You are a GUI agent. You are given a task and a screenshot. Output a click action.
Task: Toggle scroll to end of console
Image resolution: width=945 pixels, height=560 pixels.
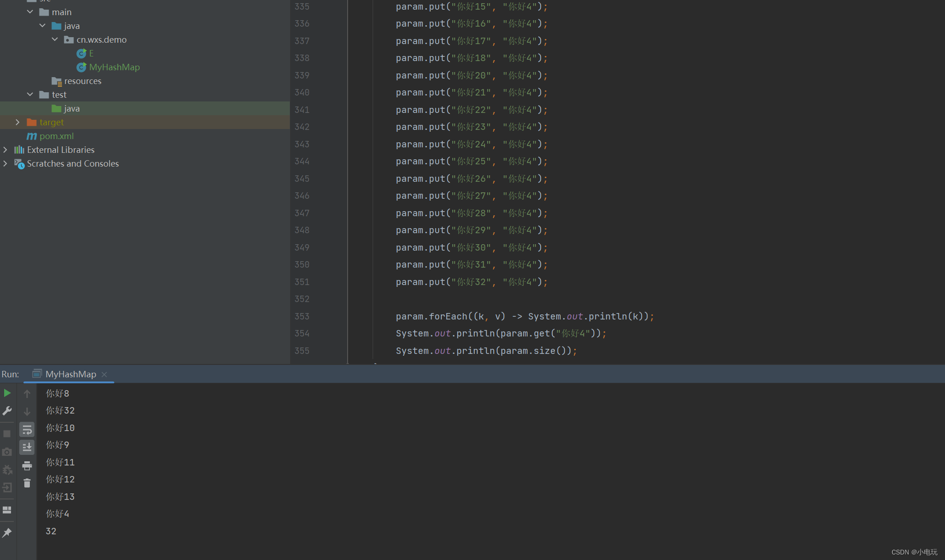point(27,447)
